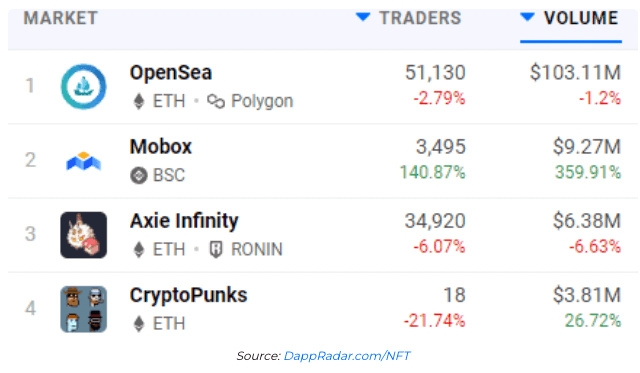Viewport: 640px width, 373px height.
Task: Click the ETH icon under CryptoPunks
Action: [x=139, y=324]
